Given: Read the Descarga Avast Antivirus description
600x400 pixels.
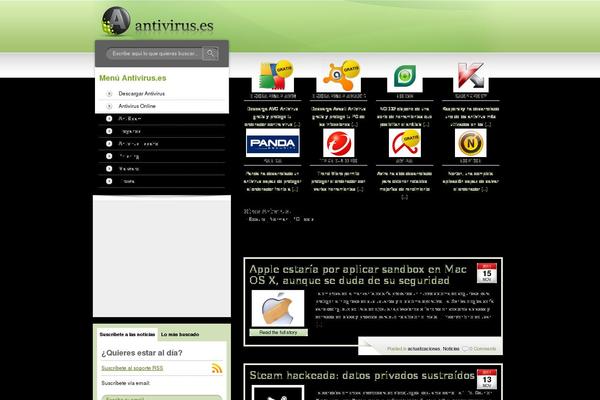Looking at the screenshot, I should pos(339,116).
